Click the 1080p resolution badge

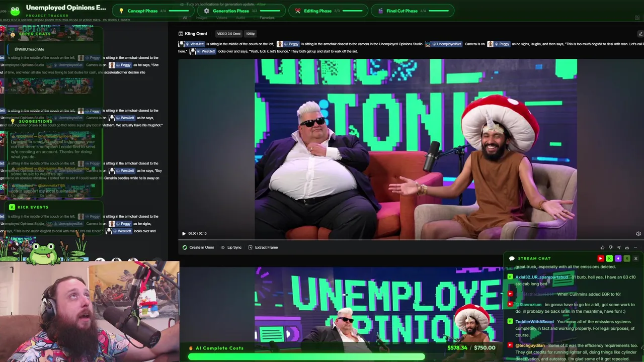250,34
